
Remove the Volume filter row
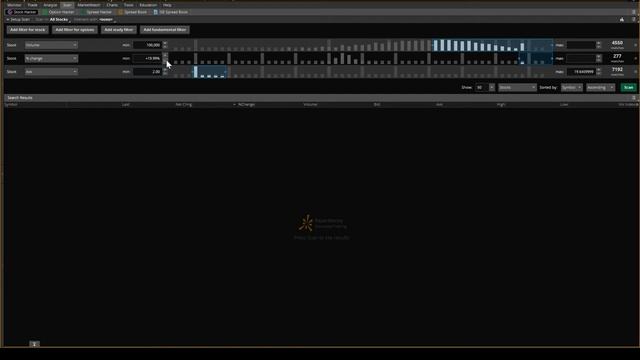(x=636, y=45)
